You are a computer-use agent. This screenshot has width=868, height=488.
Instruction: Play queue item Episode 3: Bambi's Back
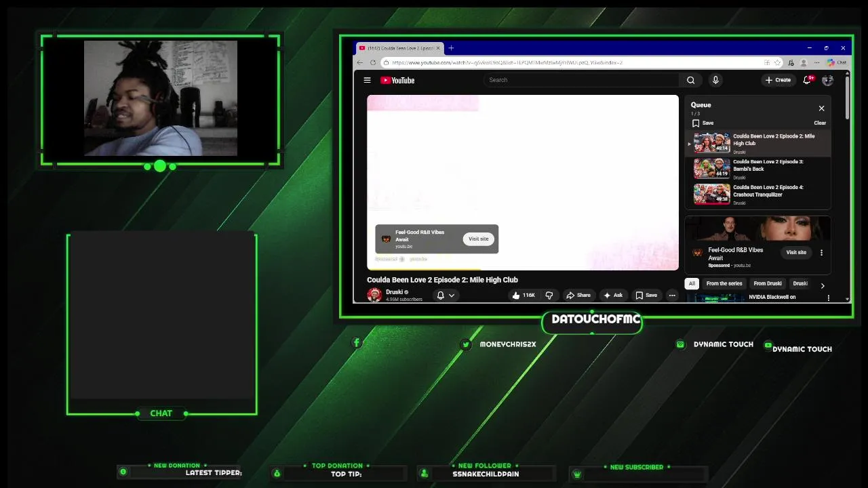(x=757, y=169)
